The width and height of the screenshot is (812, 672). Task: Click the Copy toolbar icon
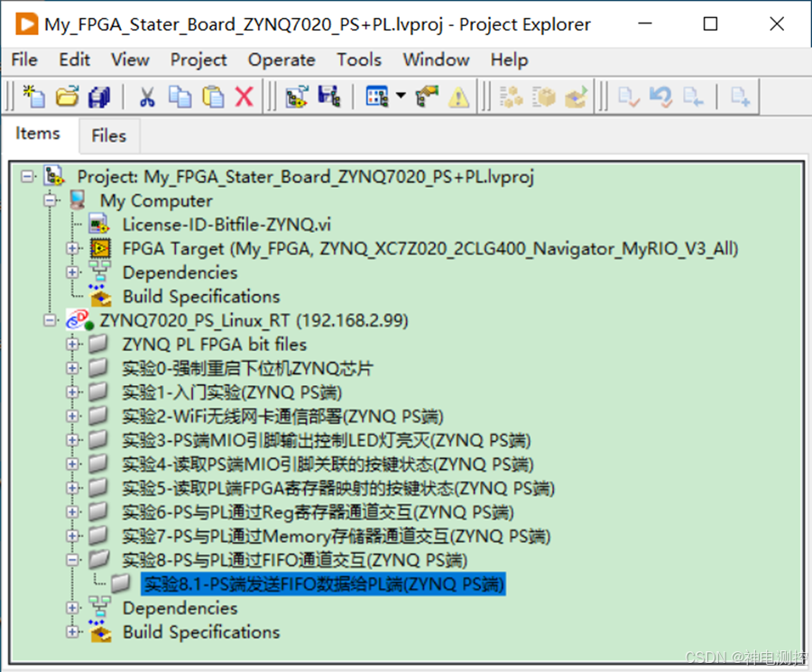tap(180, 97)
